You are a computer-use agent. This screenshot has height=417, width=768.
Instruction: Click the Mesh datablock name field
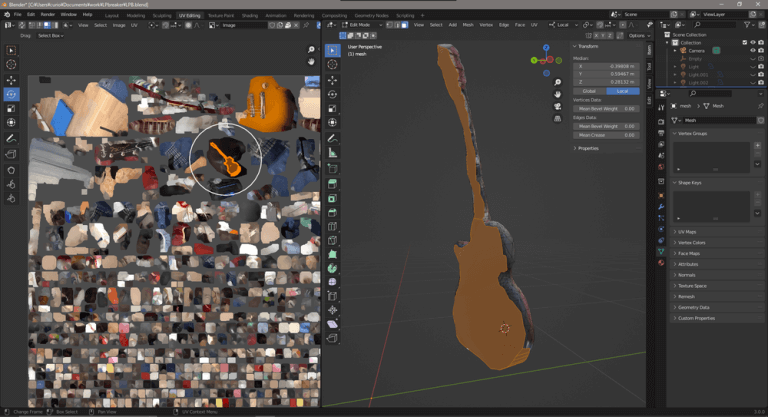pyautogui.click(x=720, y=121)
